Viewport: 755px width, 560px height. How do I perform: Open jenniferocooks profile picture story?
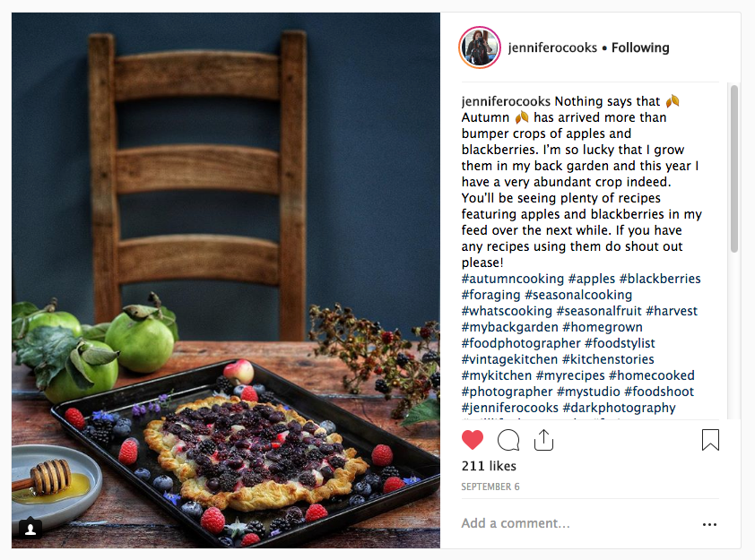coord(480,47)
